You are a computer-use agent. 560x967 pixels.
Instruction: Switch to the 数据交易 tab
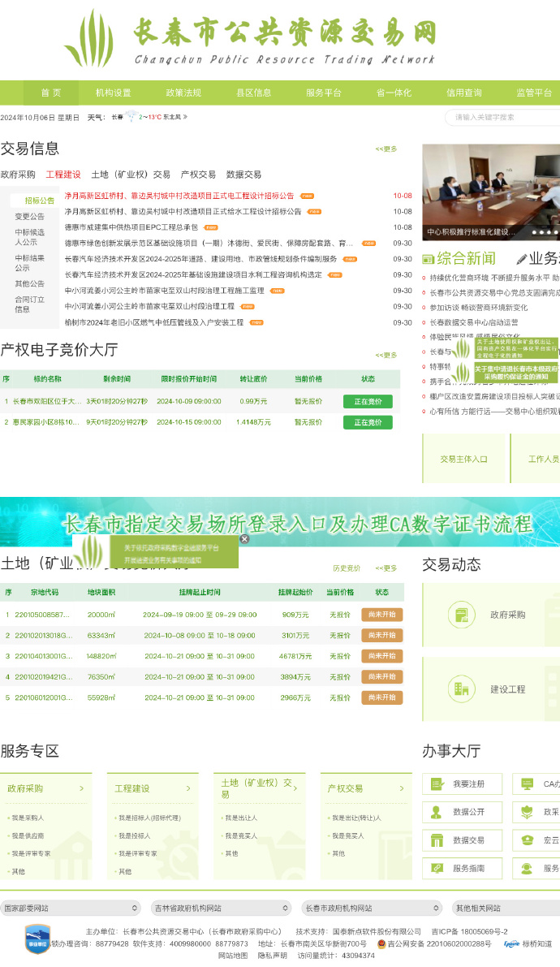(x=243, y=175)
